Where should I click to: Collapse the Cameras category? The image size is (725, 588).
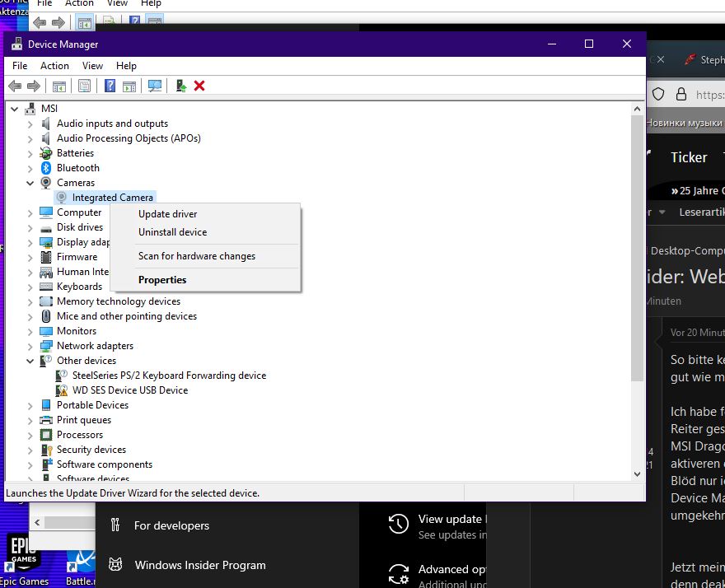tap(30, 183)
